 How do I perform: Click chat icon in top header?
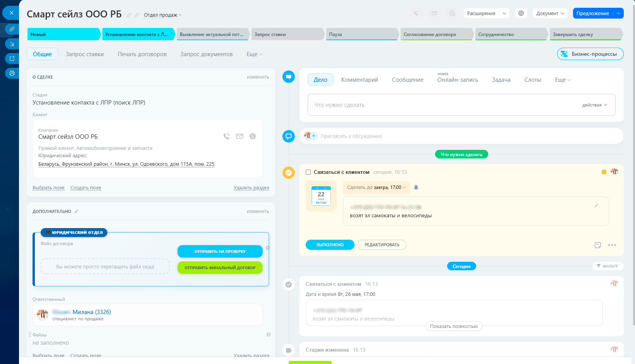pos(452,13)
